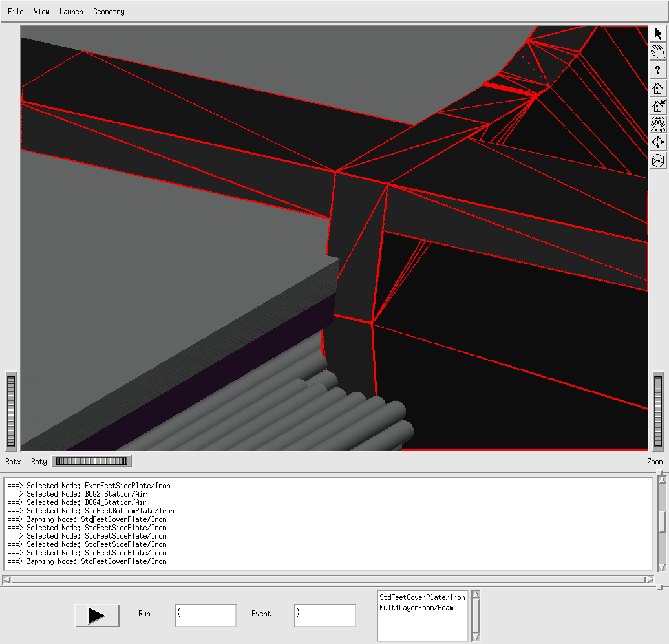The width and height of the screenshot is (669, 644).
Task: Click the Set Home position icon
Action: 657,107
